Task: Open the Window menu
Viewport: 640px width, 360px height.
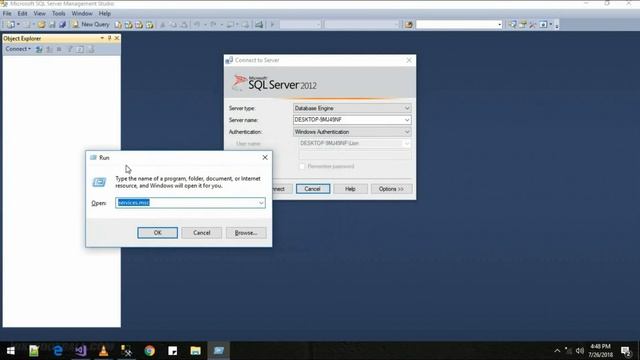Action: 82,13
